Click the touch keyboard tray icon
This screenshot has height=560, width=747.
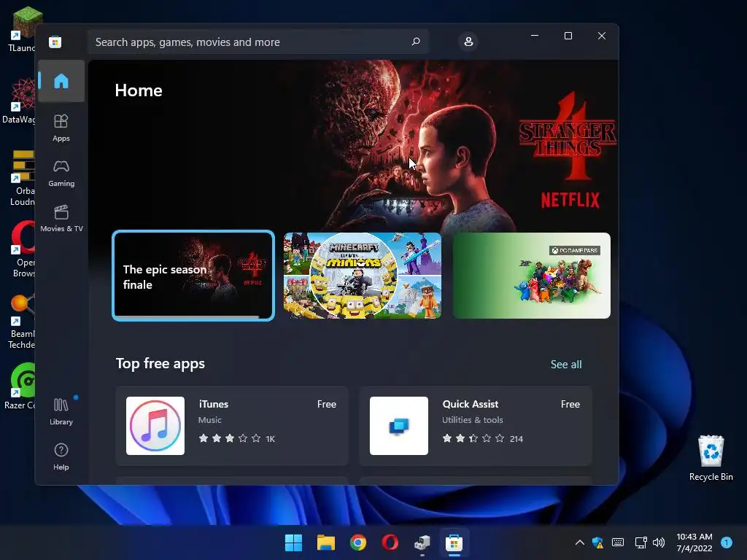(618, 542)
